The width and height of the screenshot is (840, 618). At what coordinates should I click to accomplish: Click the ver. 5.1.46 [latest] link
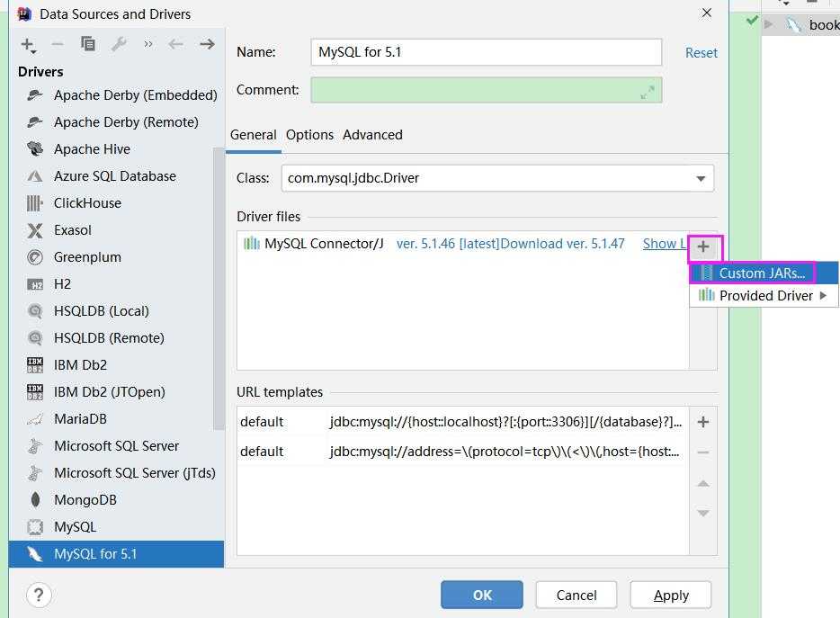pos(447,244)
